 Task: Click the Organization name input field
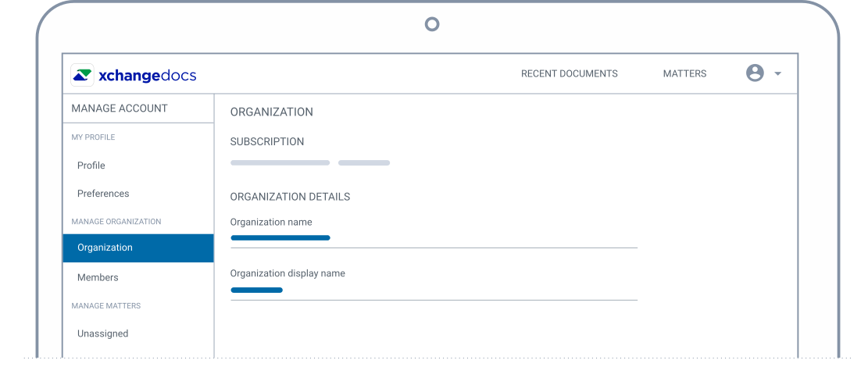[434, 238]
